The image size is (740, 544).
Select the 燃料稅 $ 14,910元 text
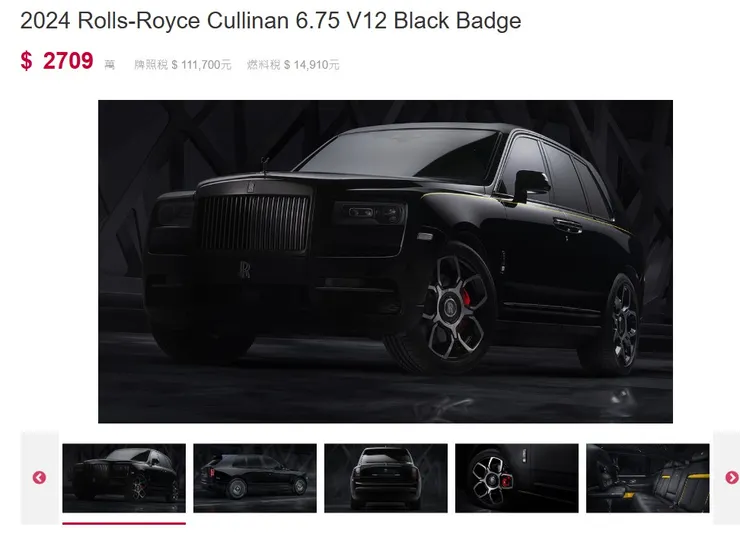pos(293,65)
